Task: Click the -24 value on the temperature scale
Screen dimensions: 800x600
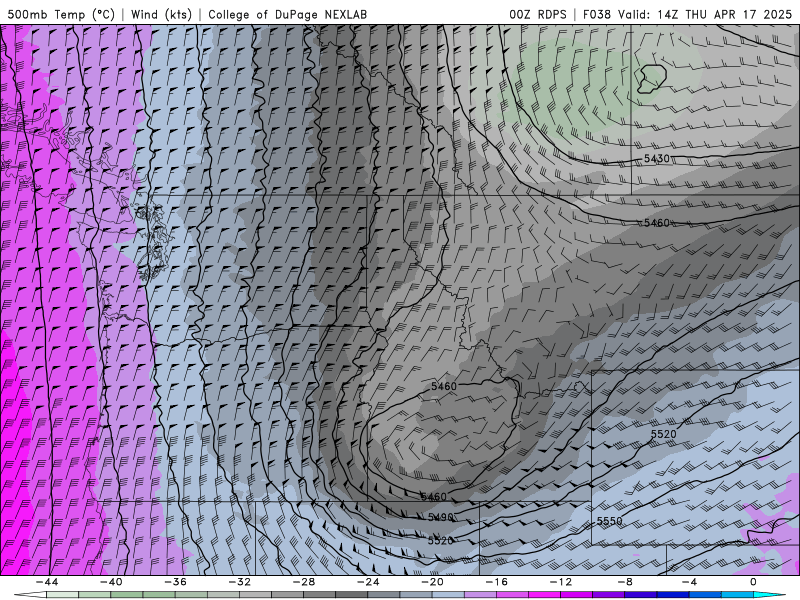Action: (x=368, y=582)
